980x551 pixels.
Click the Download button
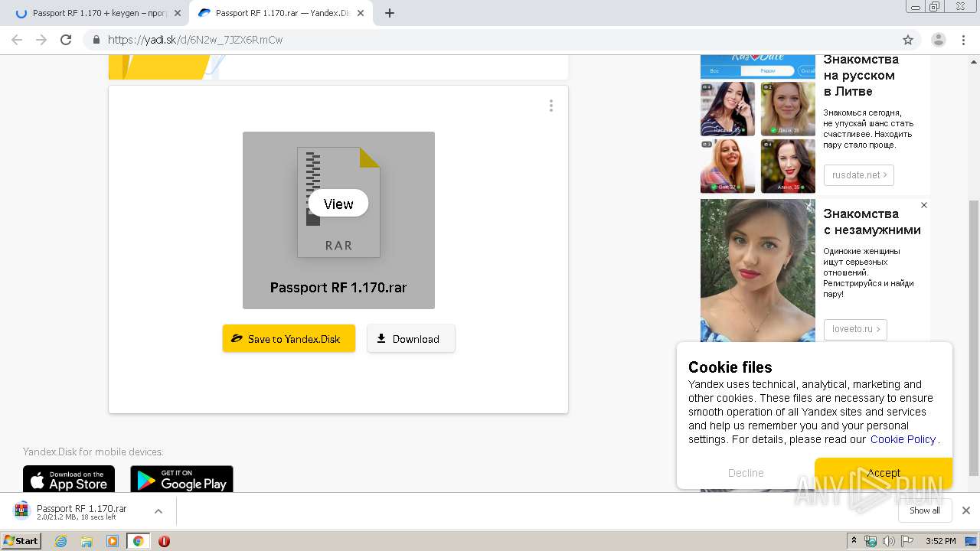411,338
